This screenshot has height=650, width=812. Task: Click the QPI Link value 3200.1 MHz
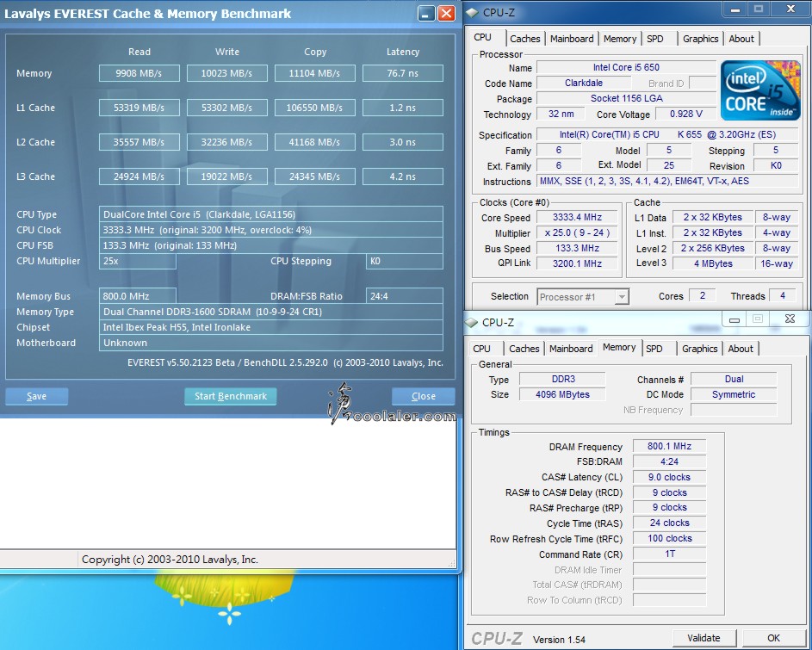(x=577, y=263)
